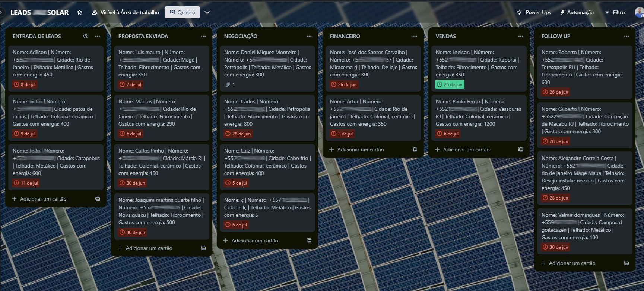Open the Filtro board filter
This screenshot has height=291, width=644.
pyautogui.click(x=614, y=12)
